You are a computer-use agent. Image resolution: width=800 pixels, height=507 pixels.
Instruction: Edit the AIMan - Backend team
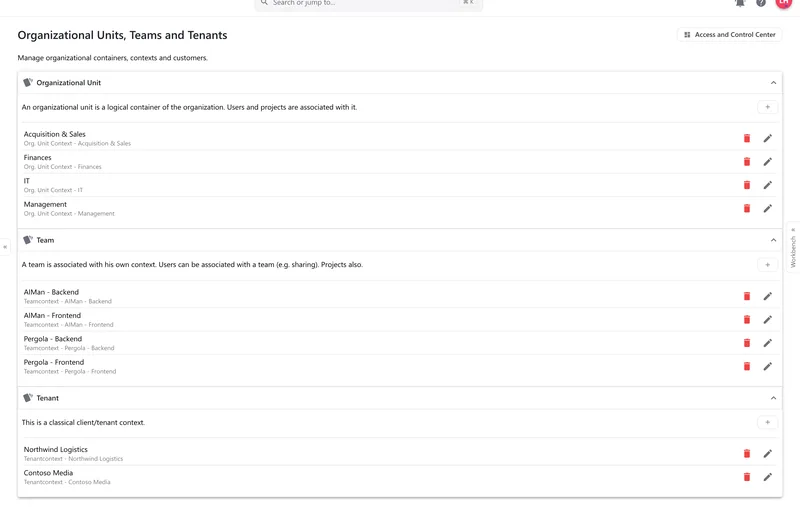coord(767,296)
